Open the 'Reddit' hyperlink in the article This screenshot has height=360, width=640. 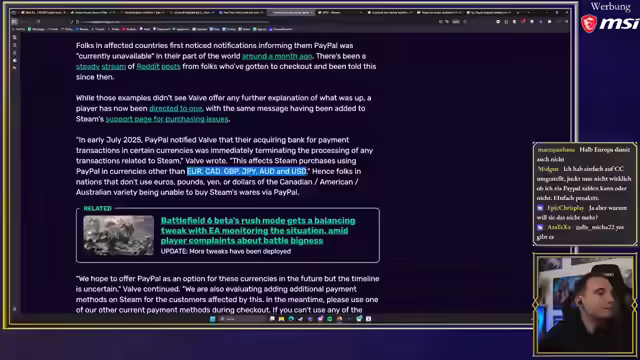tap(148, 67)
